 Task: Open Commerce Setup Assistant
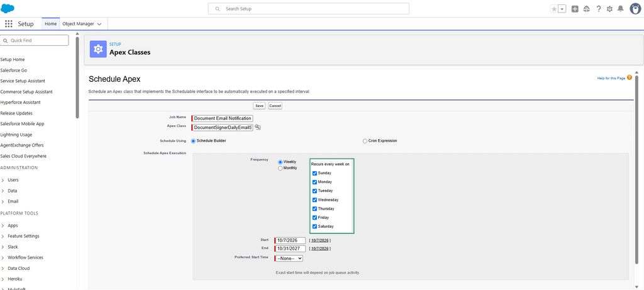[x=26, y=92]
